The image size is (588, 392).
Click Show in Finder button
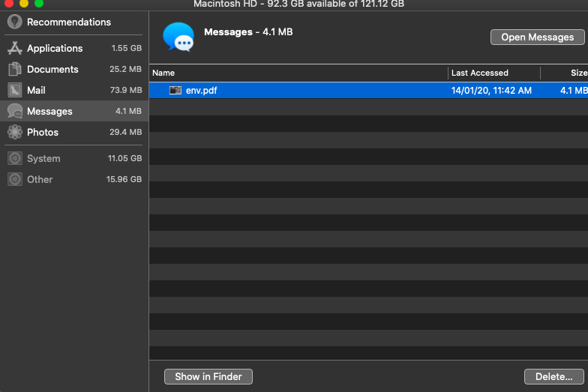208,376
